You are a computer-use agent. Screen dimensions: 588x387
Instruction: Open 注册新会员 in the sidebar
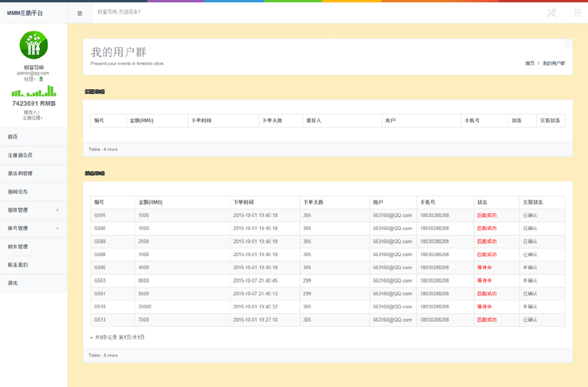pos(34,155)
